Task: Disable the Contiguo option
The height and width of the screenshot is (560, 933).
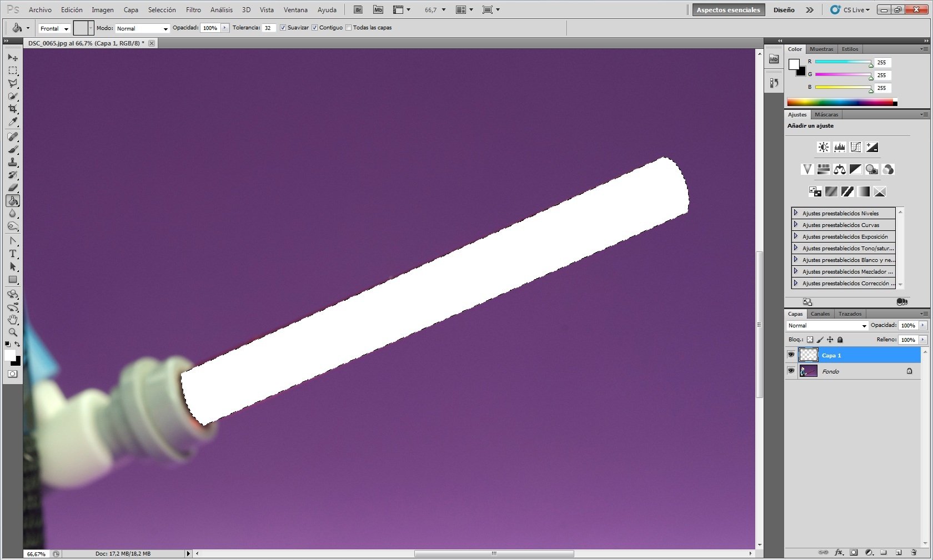Action: click(x=315, y=28)
